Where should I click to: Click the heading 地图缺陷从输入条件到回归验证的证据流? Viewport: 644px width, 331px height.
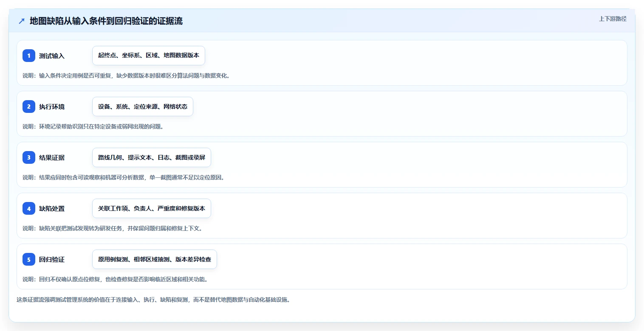pos(106,21)
